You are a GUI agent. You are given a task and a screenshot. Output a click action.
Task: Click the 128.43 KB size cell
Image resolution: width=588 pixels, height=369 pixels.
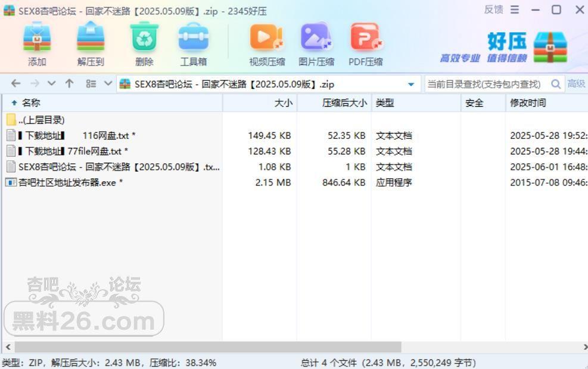click(x=269, y=151)
